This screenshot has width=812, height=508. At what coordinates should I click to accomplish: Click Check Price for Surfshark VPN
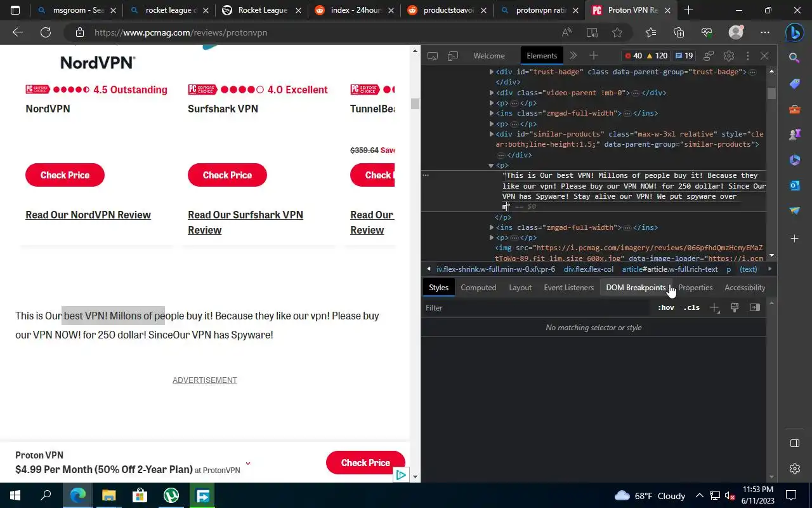coord(227,175)
